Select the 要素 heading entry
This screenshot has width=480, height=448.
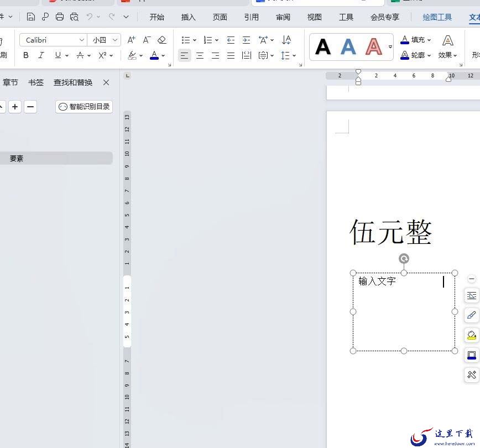[56, 158]
